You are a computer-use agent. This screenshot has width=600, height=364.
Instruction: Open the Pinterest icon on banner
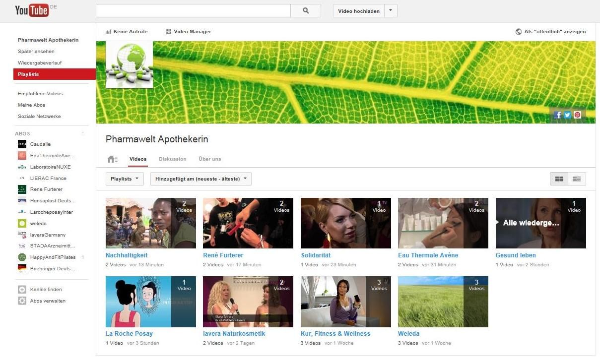pos(577,115)
